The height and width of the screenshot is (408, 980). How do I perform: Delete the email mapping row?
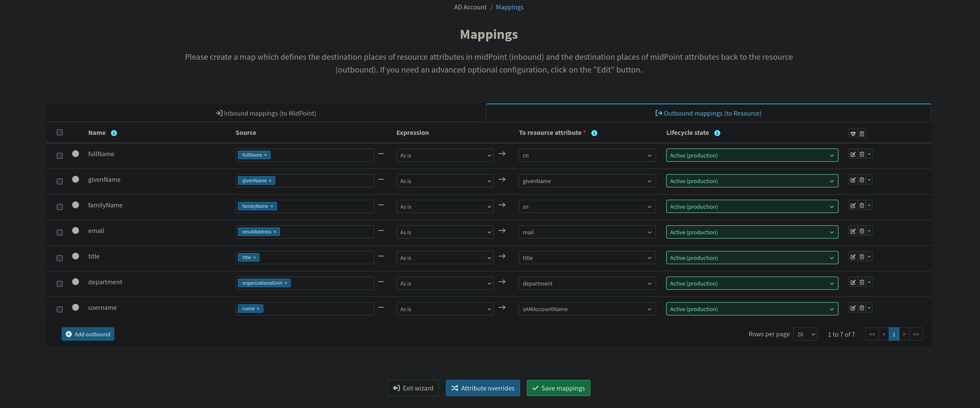pyautogui.click(x=862, y=231)
